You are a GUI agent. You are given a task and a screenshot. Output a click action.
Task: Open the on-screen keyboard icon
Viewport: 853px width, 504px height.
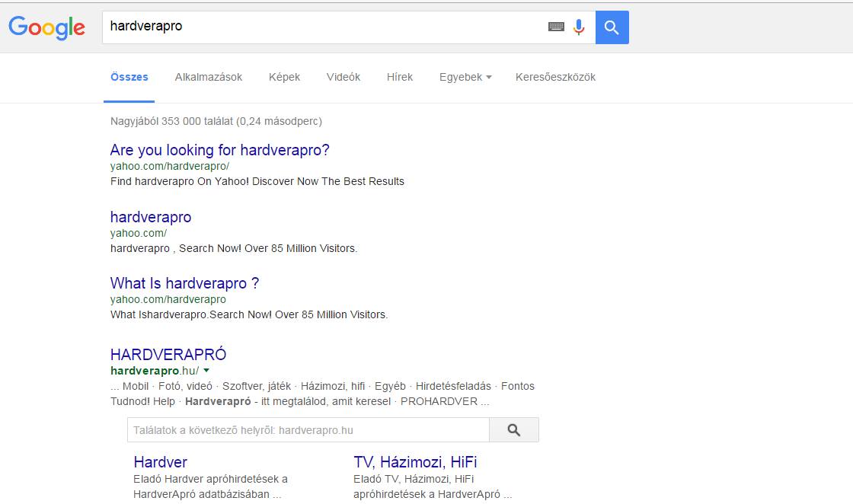click(556, 27)
